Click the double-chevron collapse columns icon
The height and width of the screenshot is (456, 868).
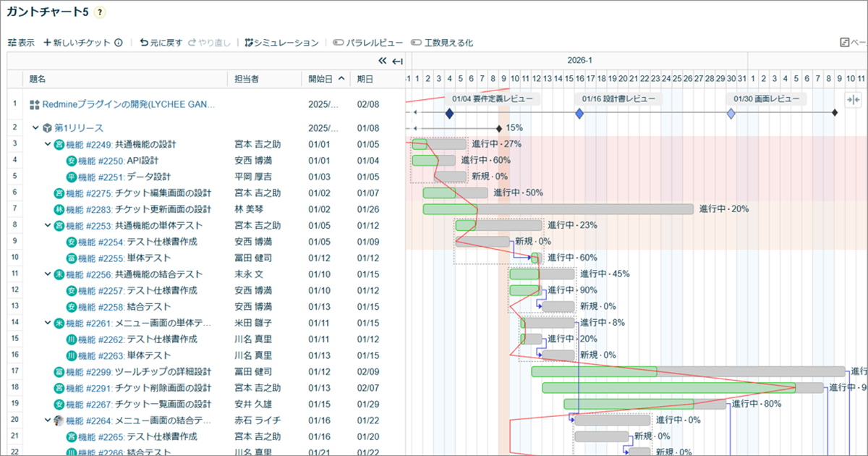[x=383, y=61]
